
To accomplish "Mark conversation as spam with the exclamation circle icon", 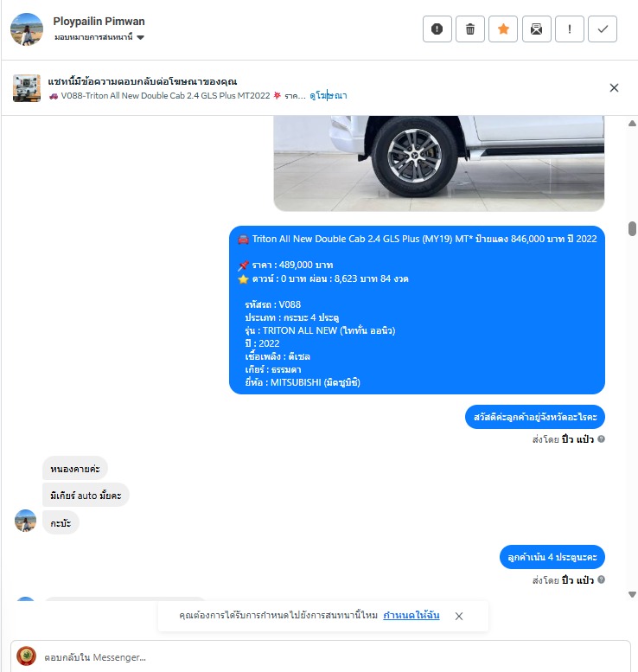I will point(437,29).
